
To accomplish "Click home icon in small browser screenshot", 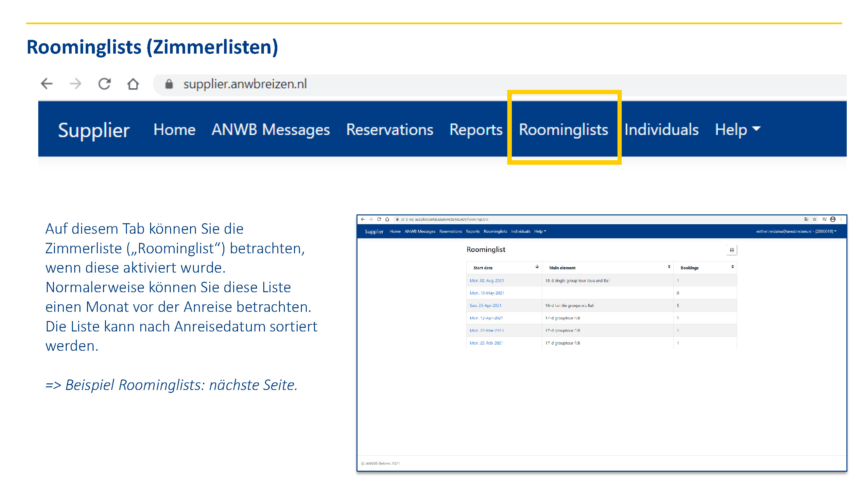I will click(387, 219).
